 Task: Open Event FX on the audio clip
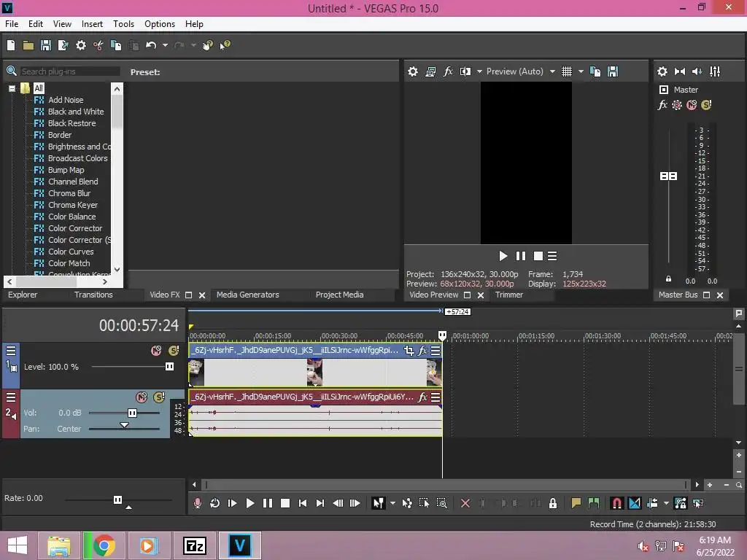tap(422, 397)
